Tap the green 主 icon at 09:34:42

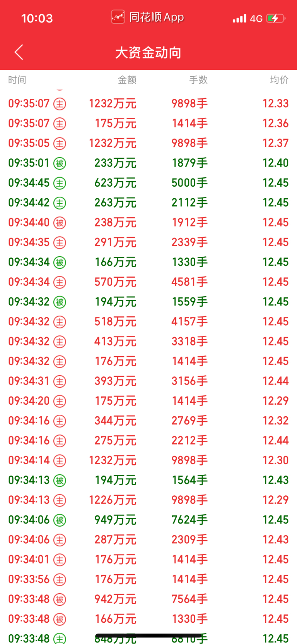coord(60,203)
